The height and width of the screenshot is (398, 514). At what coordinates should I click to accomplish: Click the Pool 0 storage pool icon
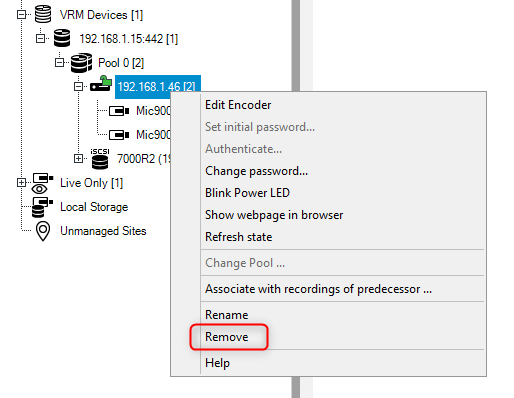tap(81, 62)
